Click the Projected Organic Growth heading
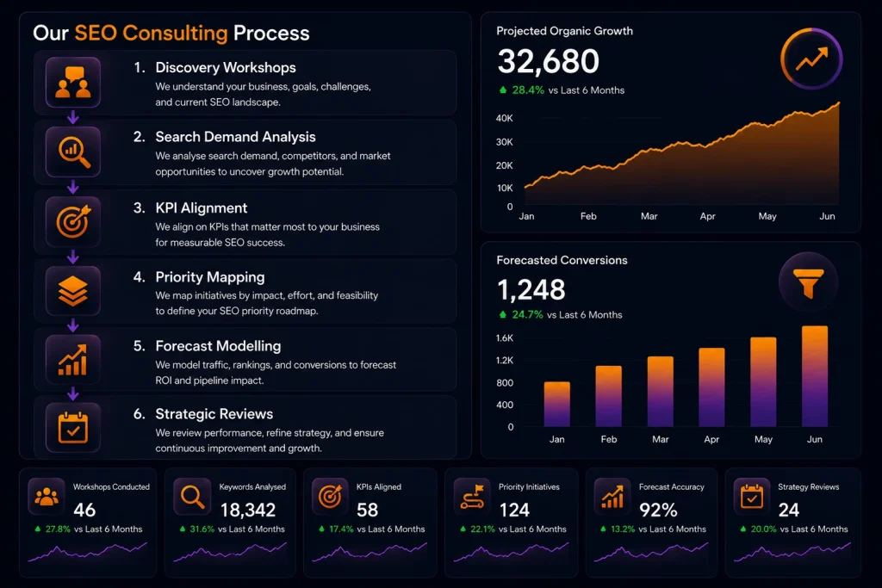This screenshot has width=882, height=588. pyautogui.click(x=565, y=31)
